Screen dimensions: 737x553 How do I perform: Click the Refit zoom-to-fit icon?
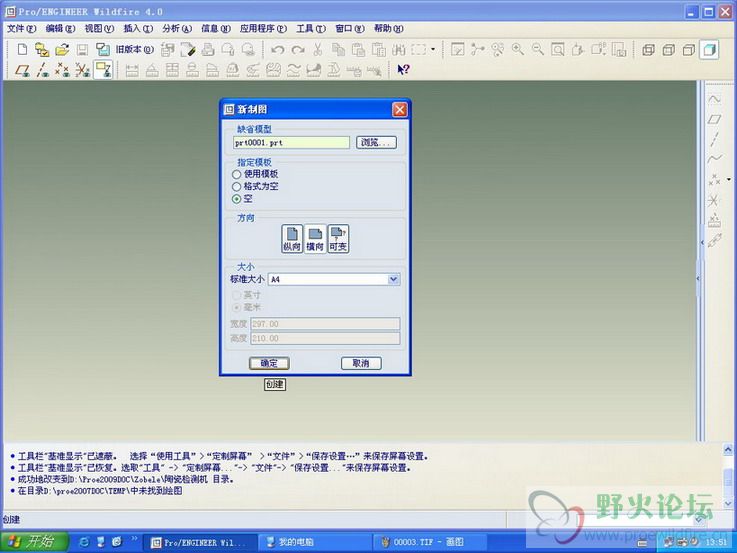558,49
